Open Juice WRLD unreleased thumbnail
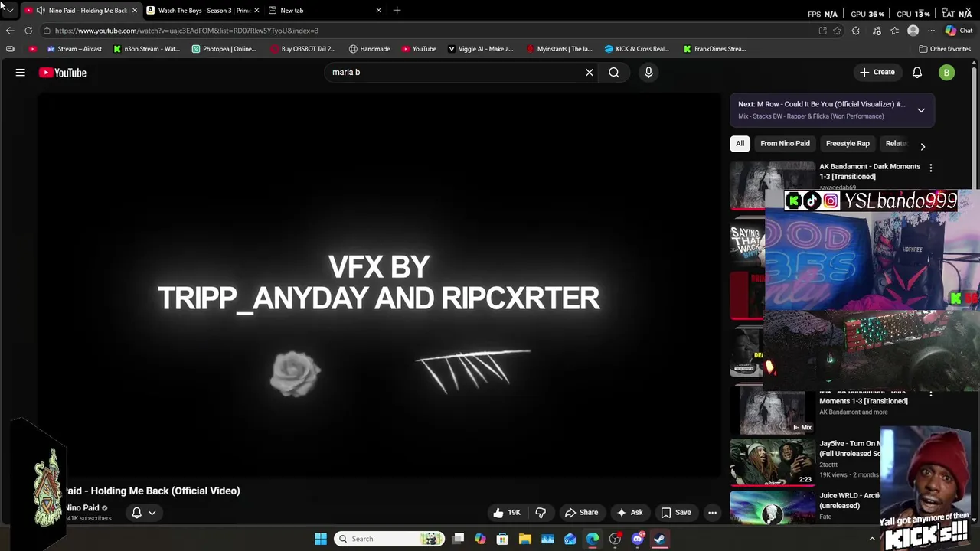This screenshot has height=551, width=980. tap(772, 507)
